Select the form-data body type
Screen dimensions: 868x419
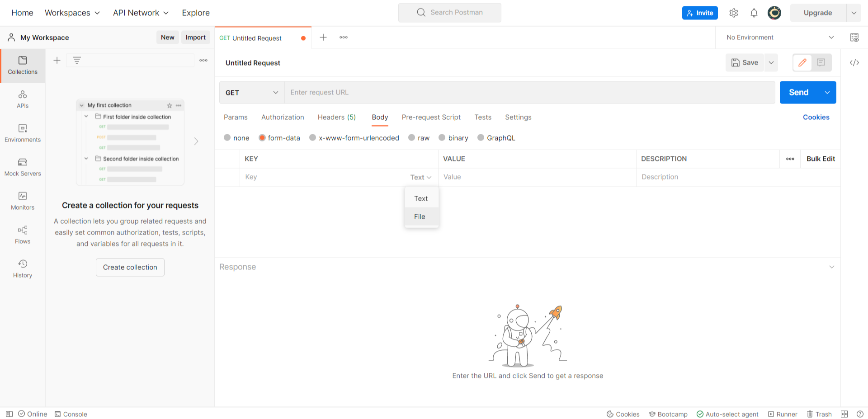[279, 138]
